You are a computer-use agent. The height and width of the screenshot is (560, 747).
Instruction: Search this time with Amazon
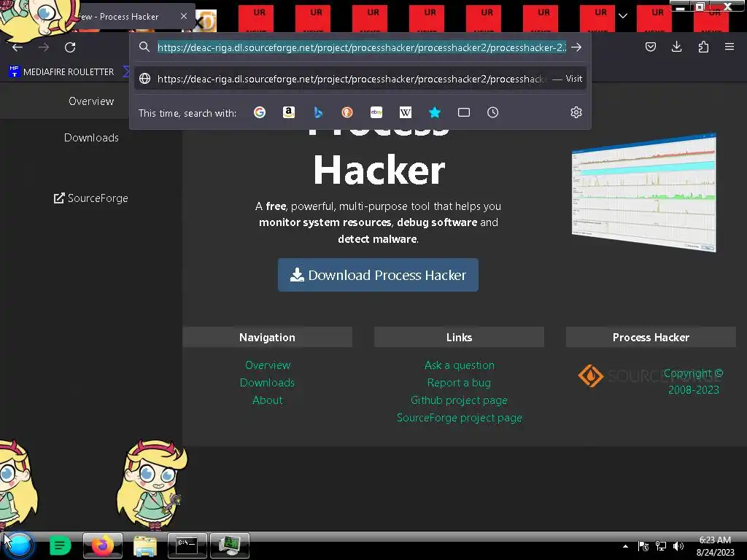[289, 112]
